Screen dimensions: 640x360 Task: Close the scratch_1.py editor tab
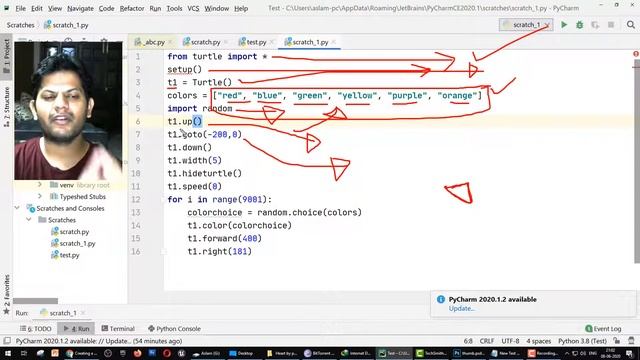coord(334,42)
